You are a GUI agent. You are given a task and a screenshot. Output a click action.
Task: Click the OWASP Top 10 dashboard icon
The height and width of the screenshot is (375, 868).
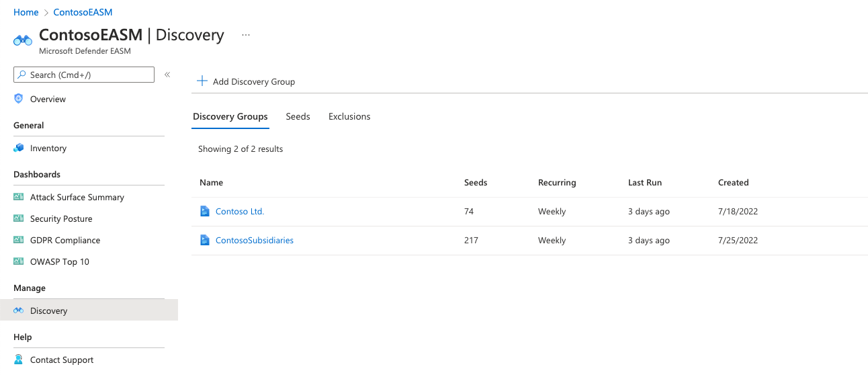point(19,261)
